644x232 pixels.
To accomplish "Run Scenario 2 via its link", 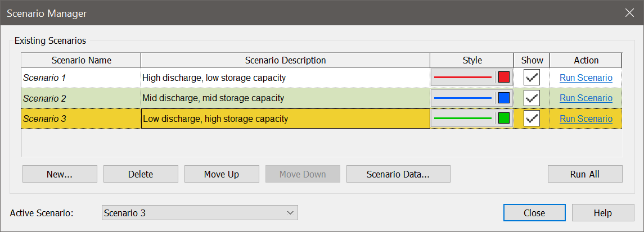I will [586, 98].
